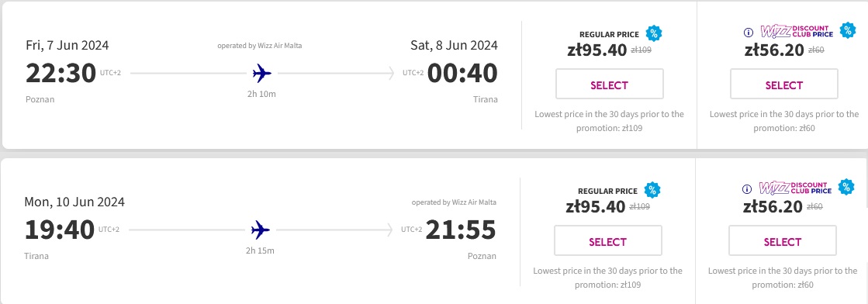The height and width of the screenshot is (304, 868).
Task: Click airplane icon on 19:40 Tirana flight
Action: (x=261, y=230)
